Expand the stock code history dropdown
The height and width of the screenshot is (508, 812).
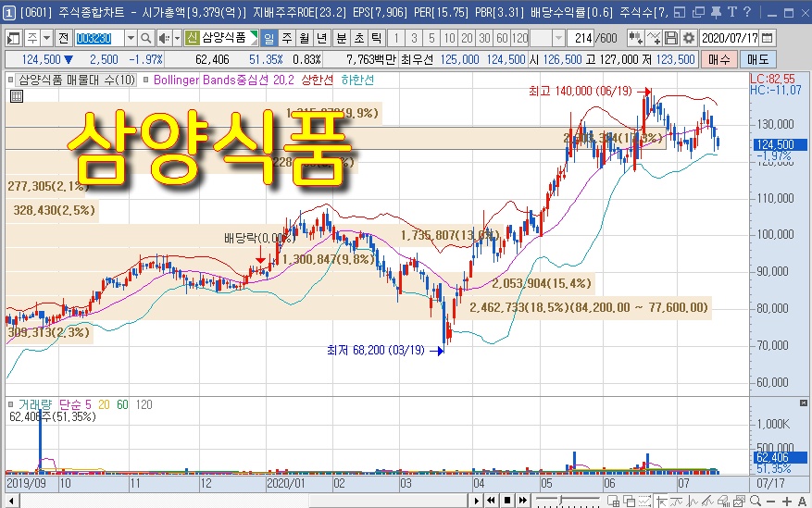[x=131, y=38]
